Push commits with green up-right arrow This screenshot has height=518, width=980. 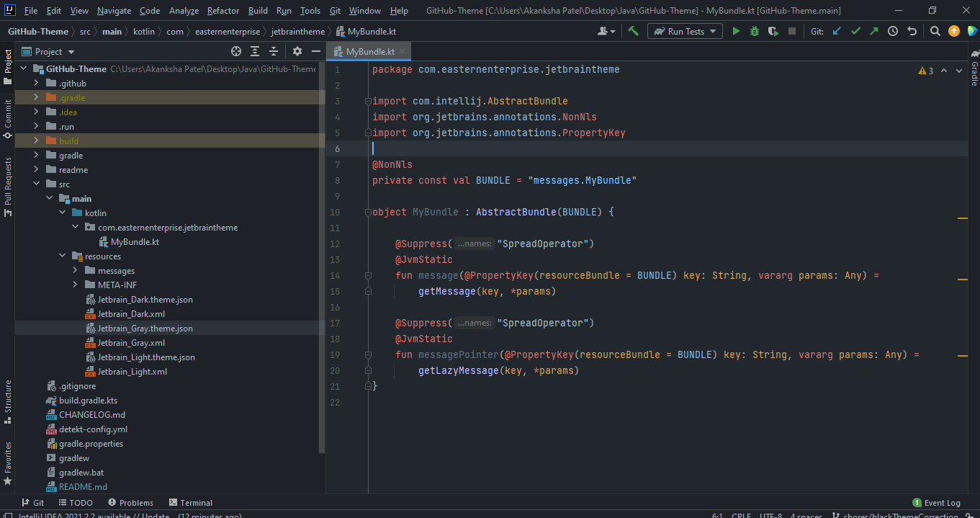[x=874, y=31]
